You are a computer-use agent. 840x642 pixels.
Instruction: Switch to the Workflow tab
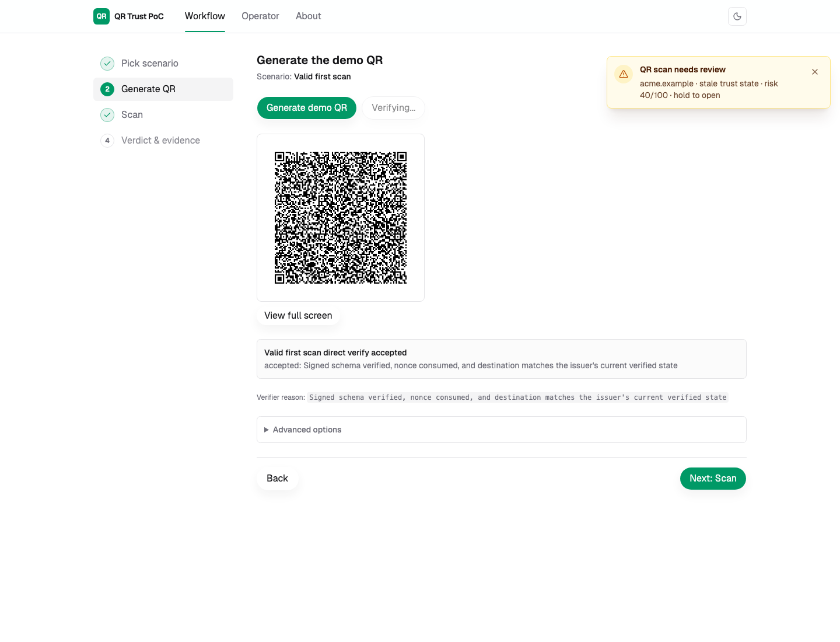click(x=205, y=16)
